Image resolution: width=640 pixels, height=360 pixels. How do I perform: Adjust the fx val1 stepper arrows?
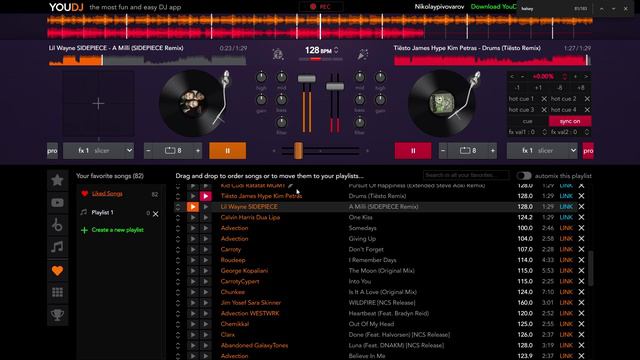(544, 132)
